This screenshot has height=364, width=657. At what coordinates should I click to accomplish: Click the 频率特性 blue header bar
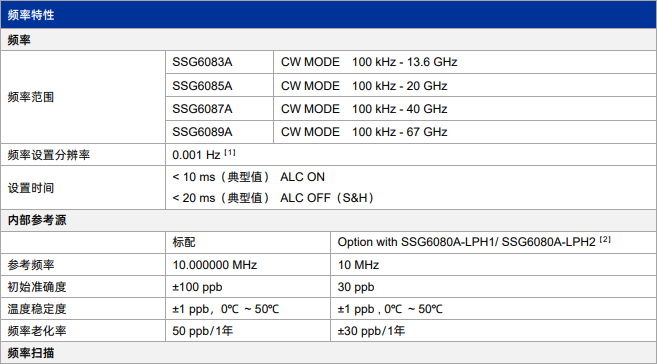coord(328,15)
